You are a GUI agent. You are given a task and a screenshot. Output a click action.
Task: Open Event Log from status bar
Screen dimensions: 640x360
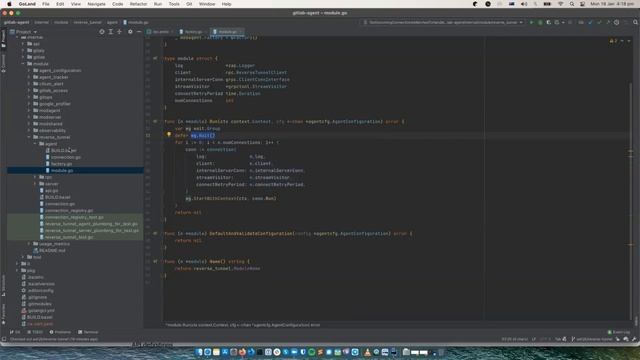click(619, 332)
